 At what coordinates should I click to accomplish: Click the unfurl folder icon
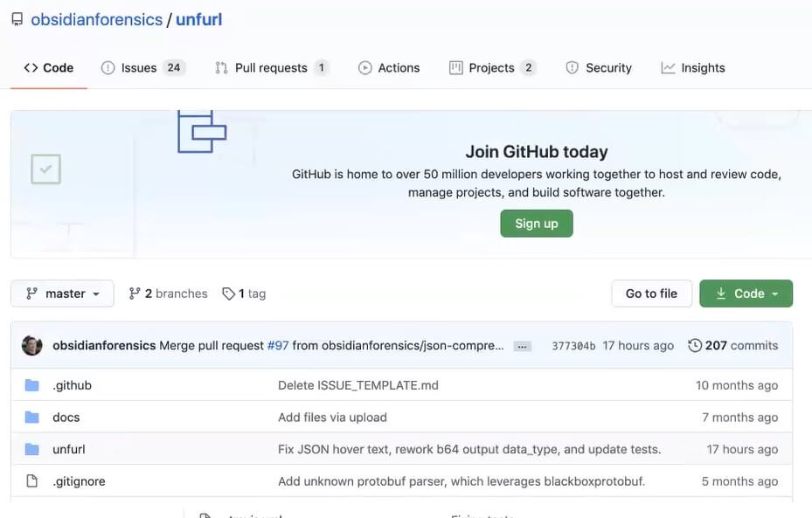32,449
